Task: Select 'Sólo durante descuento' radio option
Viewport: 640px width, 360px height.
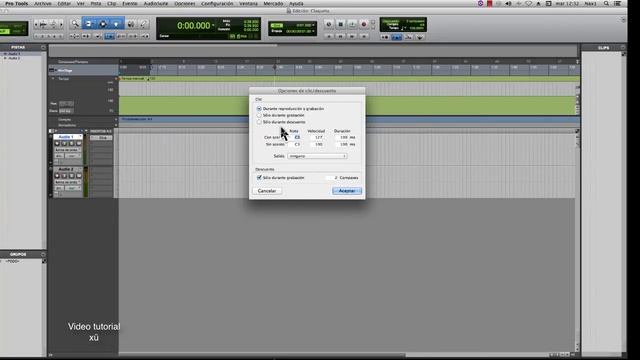Action: pos(259,122)
